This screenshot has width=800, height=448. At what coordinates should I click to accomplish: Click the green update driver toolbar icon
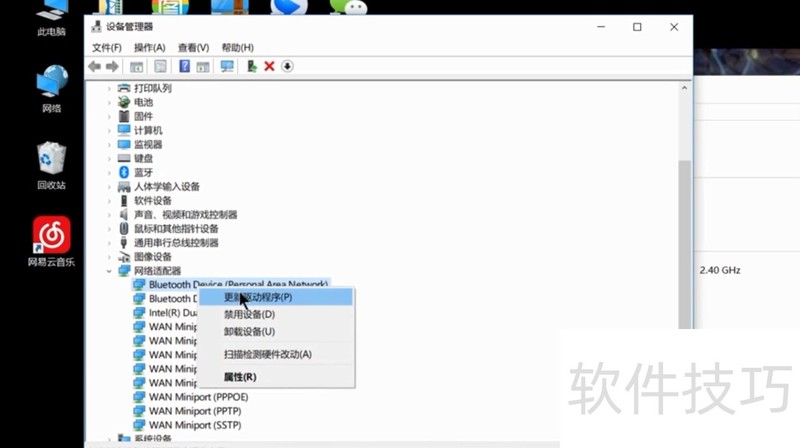click(x=252, y=66)
